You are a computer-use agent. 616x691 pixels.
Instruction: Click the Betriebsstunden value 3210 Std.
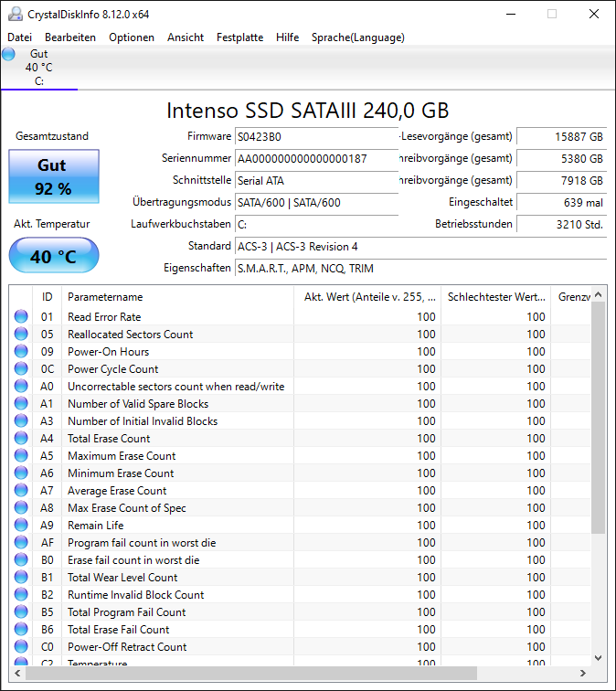tap(562, 224)
